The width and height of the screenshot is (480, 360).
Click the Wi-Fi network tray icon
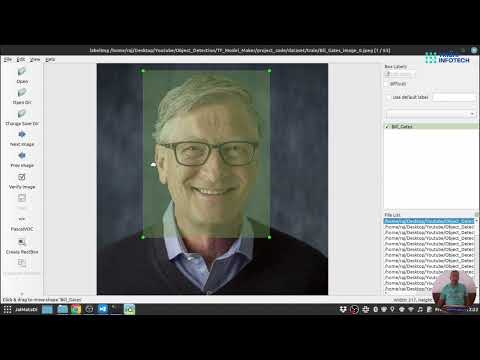point(411,309)
